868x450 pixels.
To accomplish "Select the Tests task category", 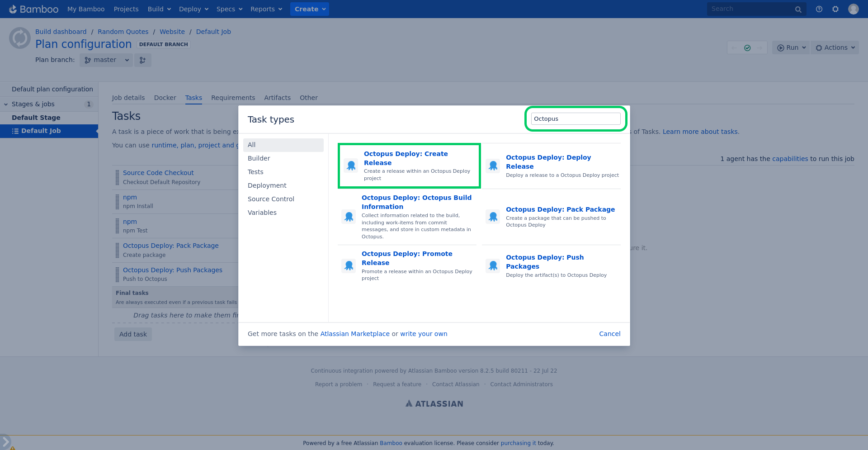I will click(x=283, y=172).
